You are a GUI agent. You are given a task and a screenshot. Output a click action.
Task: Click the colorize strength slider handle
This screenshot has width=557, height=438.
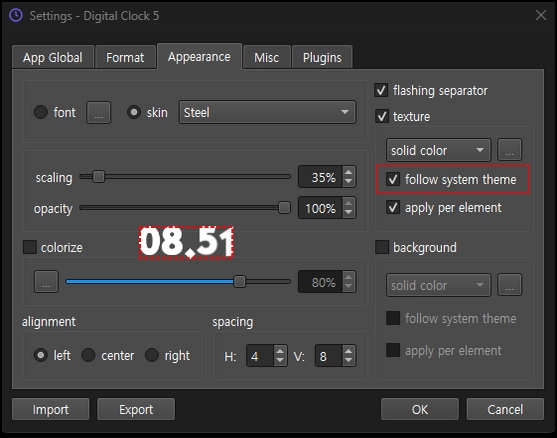point(240,282)
